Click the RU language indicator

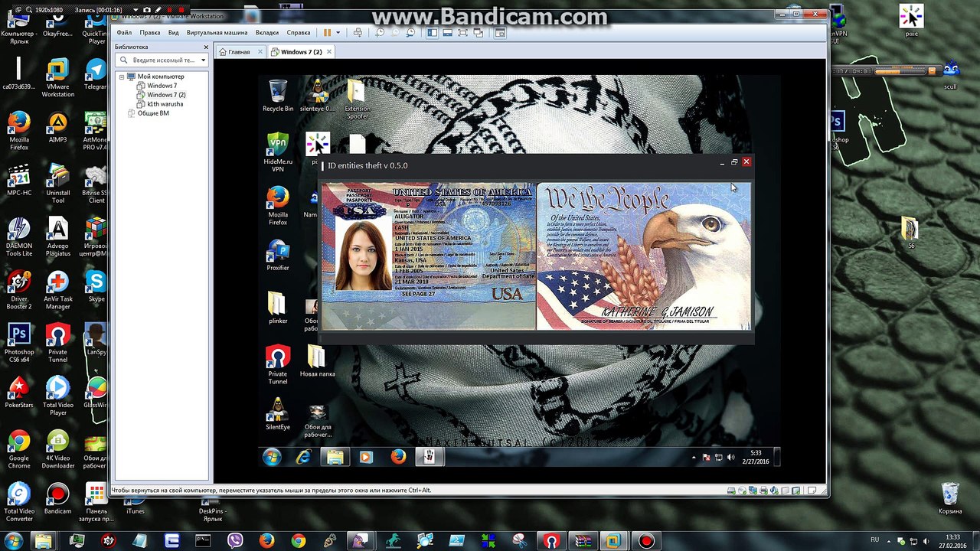coord(875,540)
